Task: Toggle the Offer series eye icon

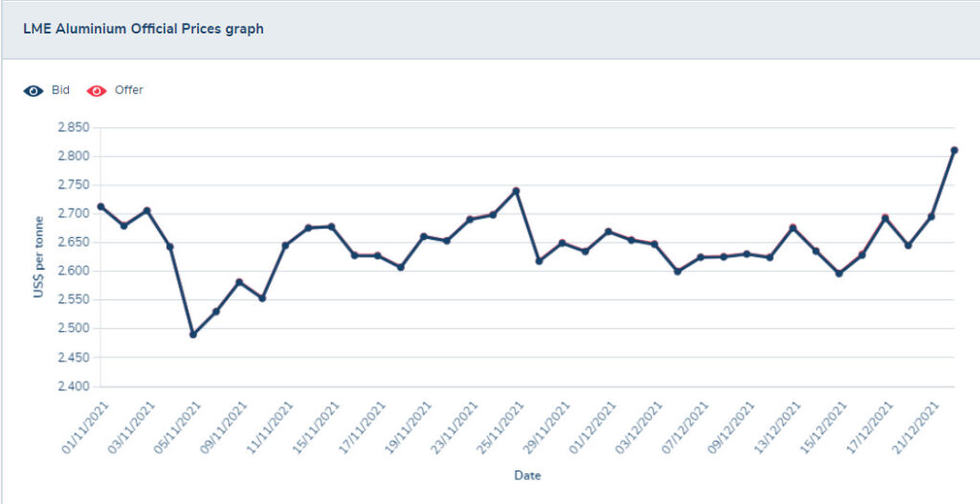Action: tap(97, 91)
